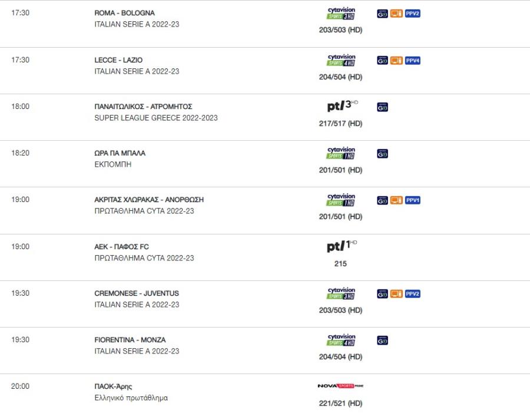The image size is (530, 420).
Task: Click the Cytavision Sports 4 HD logo for Fiorentina - Monza
Action: tap(341, 339)
